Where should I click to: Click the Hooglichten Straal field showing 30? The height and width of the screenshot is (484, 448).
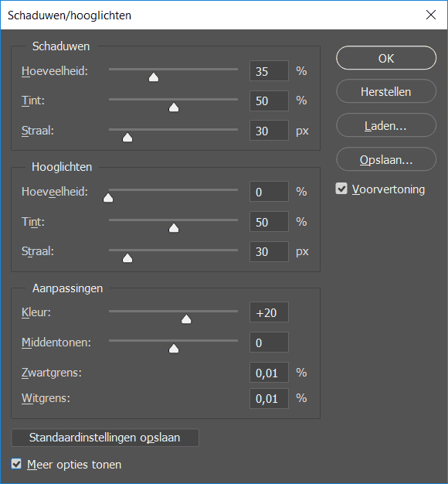pyautogui.click(x=269, y=251)
